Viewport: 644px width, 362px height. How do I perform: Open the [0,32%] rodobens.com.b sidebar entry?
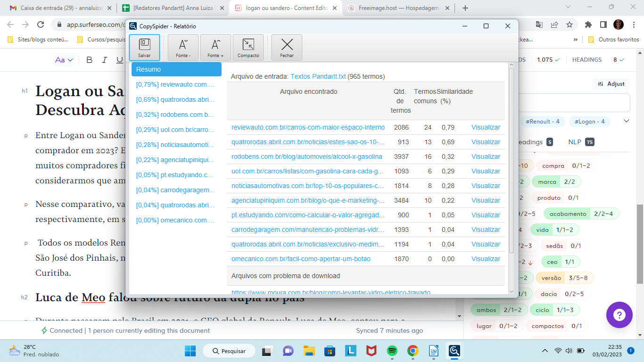[x=175, y=115]
